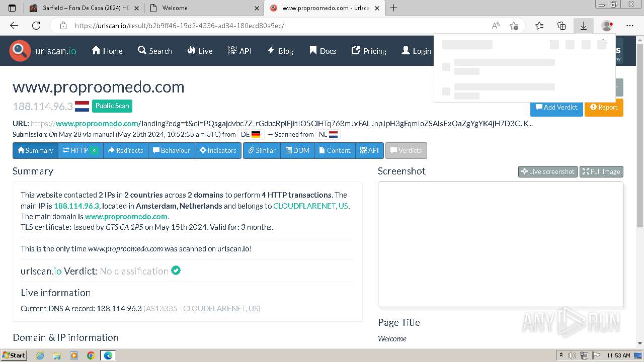Click the Windows Start button
This screenshot has width=644, height=362.
pyautogui.click(x=14, y=355)
